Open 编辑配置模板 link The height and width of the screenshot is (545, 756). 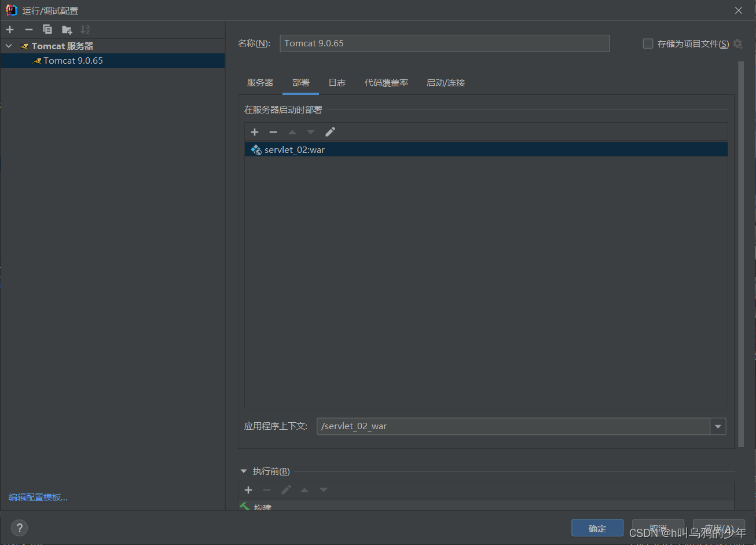pyautogui.click(x=38, y=497)
